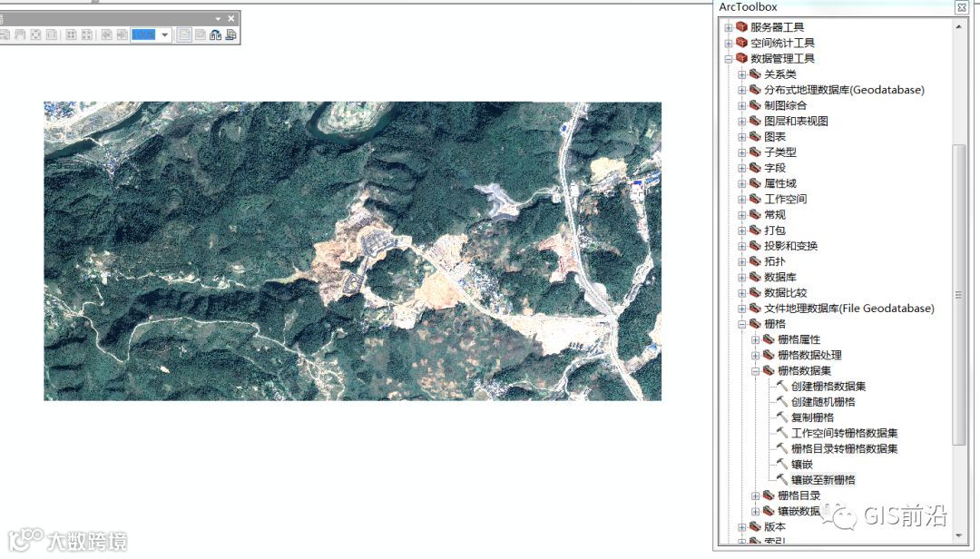This screenshot has width=980, height=559.
Task: Expand the 栅格数据处理 toolset
Action: coord(756,356)
